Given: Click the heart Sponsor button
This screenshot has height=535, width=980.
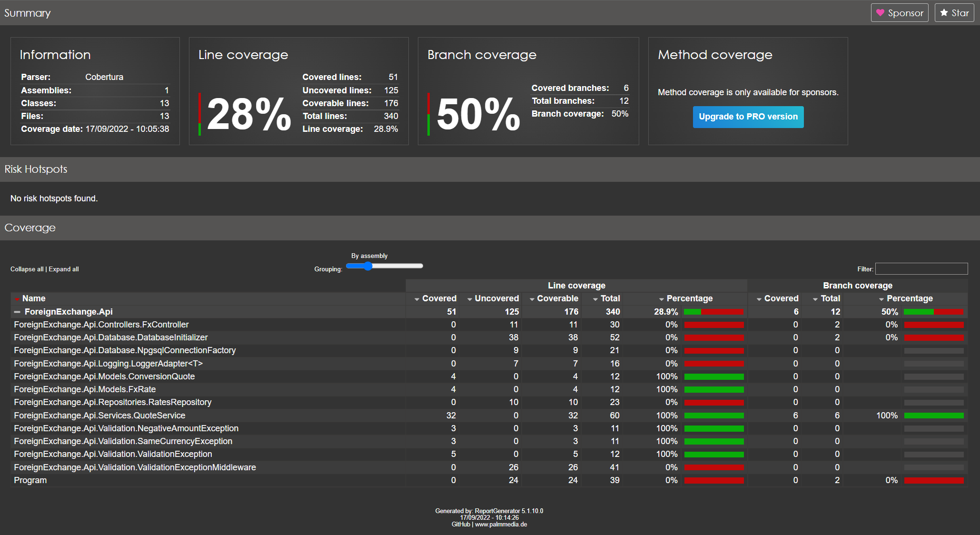Looking at the screenshot, I should point(899,13).
